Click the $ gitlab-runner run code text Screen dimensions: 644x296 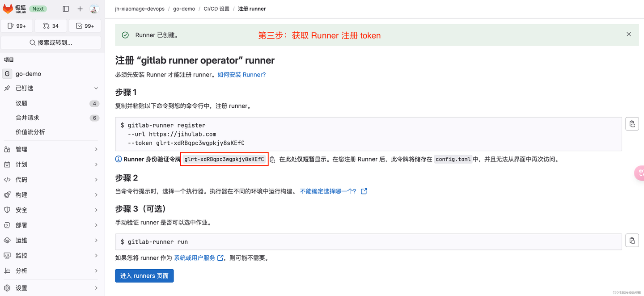(154, 242)
